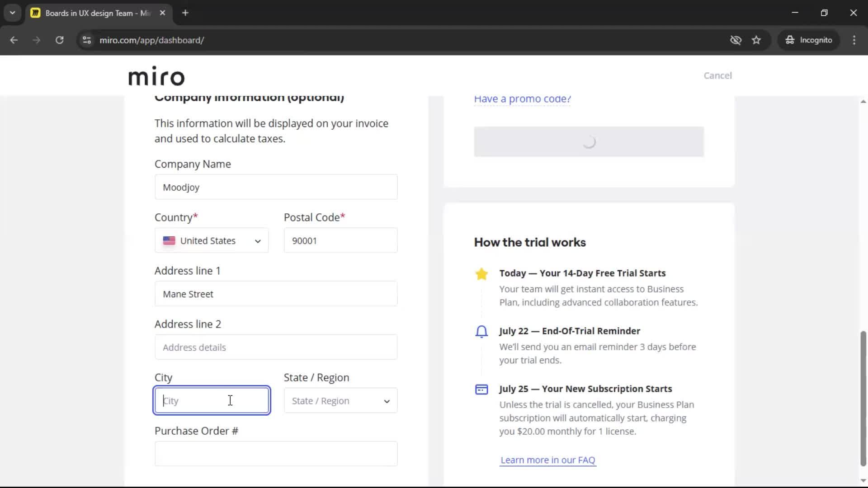The width and height of the screenshot is (868, 488).
Task: Click the How the trial works heading
Action: [530, 242]
